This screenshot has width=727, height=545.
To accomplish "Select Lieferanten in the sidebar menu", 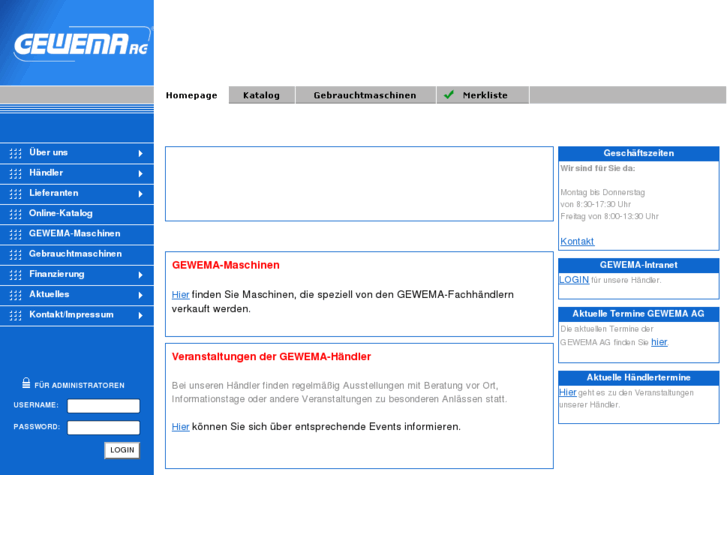I will coord(77,193).
